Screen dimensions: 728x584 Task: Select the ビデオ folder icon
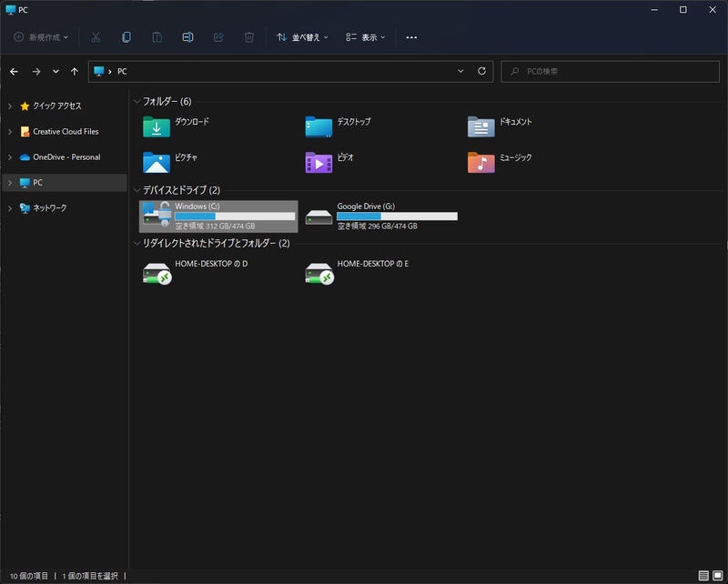(x=318, y=163)
